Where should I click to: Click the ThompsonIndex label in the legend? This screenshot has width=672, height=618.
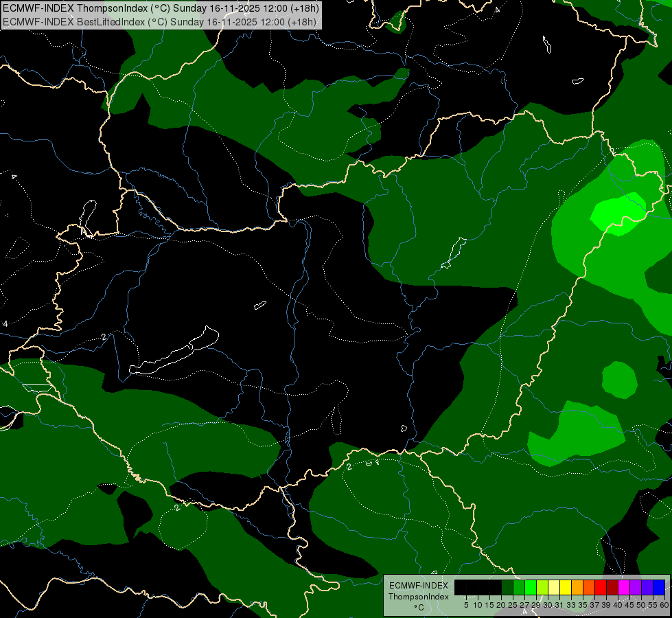tap(418, 597)
